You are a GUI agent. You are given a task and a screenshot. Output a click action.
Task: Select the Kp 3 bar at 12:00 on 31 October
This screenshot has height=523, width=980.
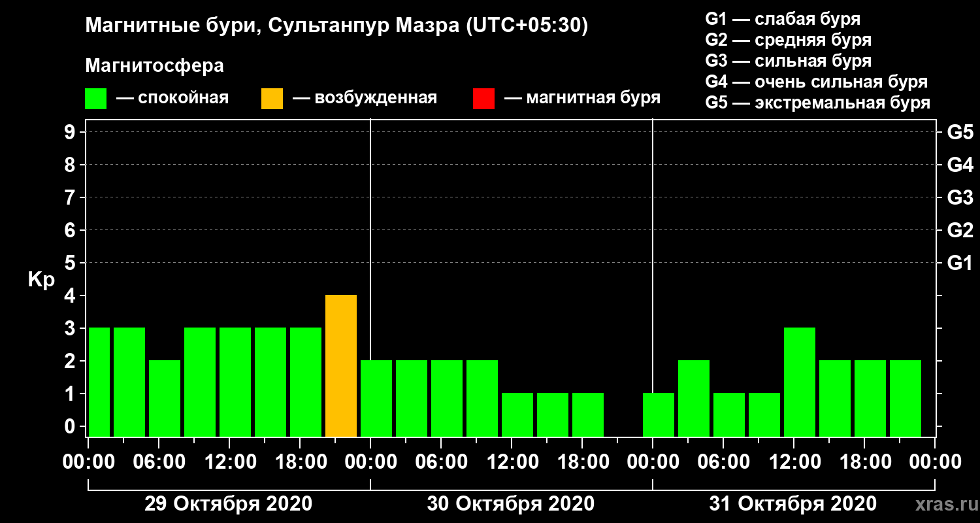(x=800, y=382)
